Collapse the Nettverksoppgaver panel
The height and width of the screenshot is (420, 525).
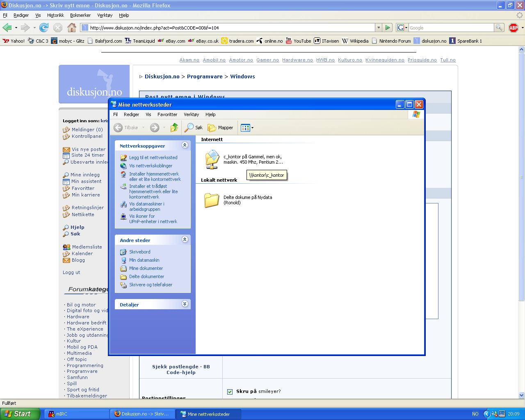click(x=185, y=145)
